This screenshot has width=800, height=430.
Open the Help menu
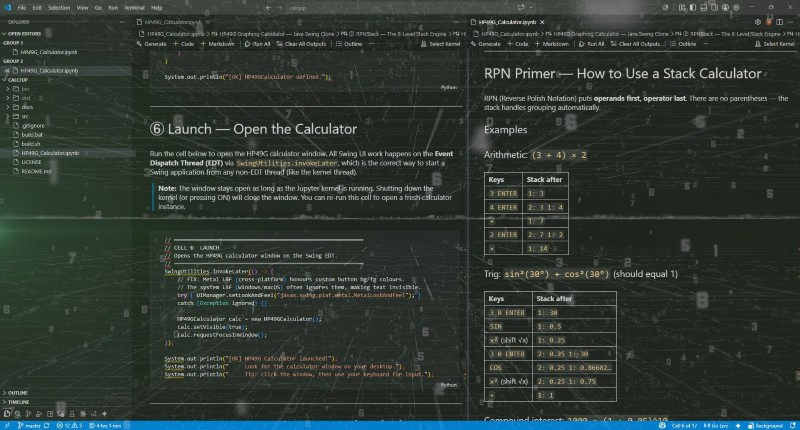157,8
